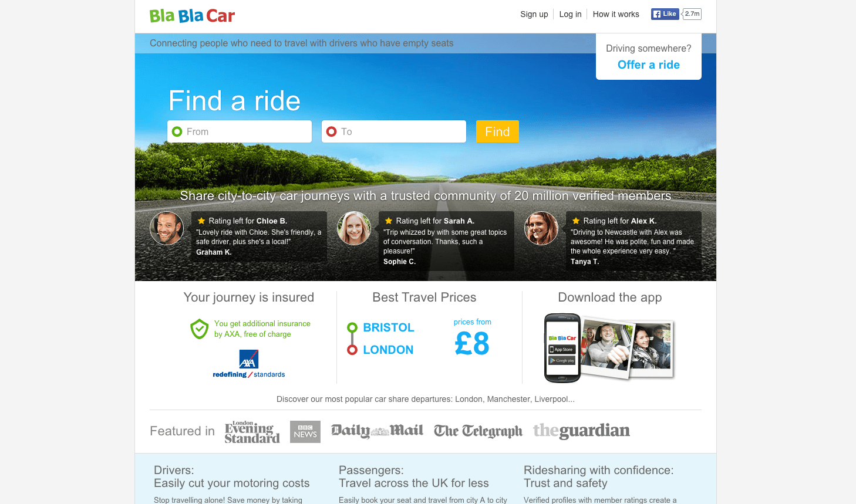This screenshot has width=856, height=504.
Task: Click the 'Your journey is insured' heading
Action: coord(249,297)
